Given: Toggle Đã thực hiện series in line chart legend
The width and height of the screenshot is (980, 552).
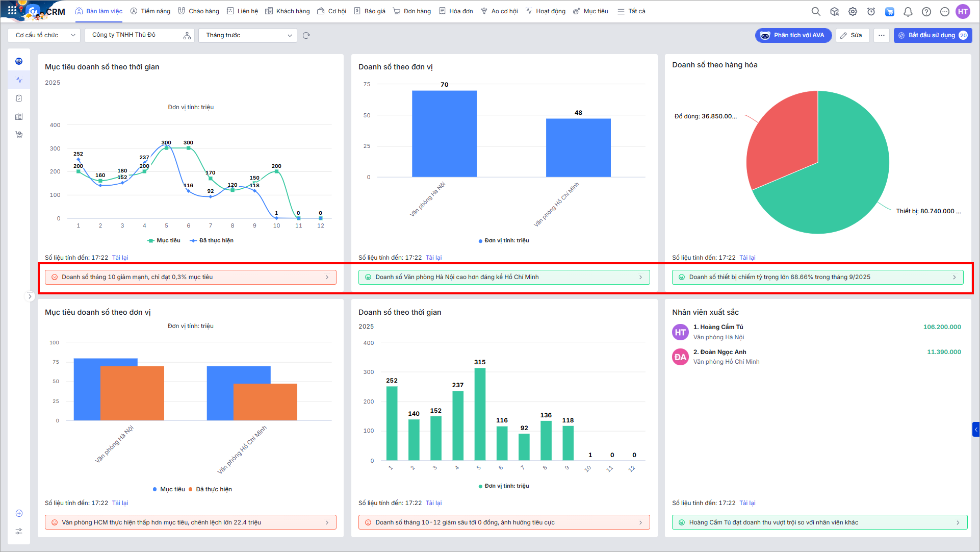Looking at the screenshot, I should (x=216, y=240).
